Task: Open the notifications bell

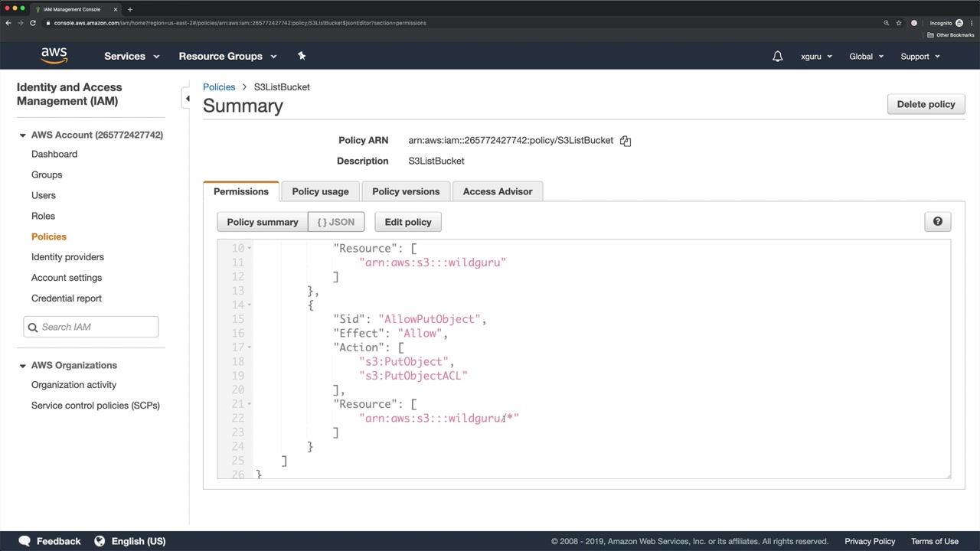Action: point(777,57)
